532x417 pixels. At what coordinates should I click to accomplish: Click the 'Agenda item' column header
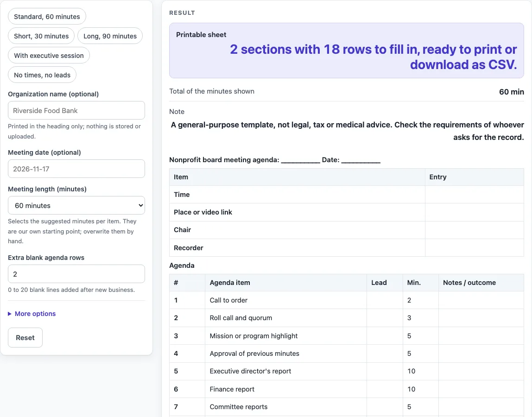[x=230, y=283]
